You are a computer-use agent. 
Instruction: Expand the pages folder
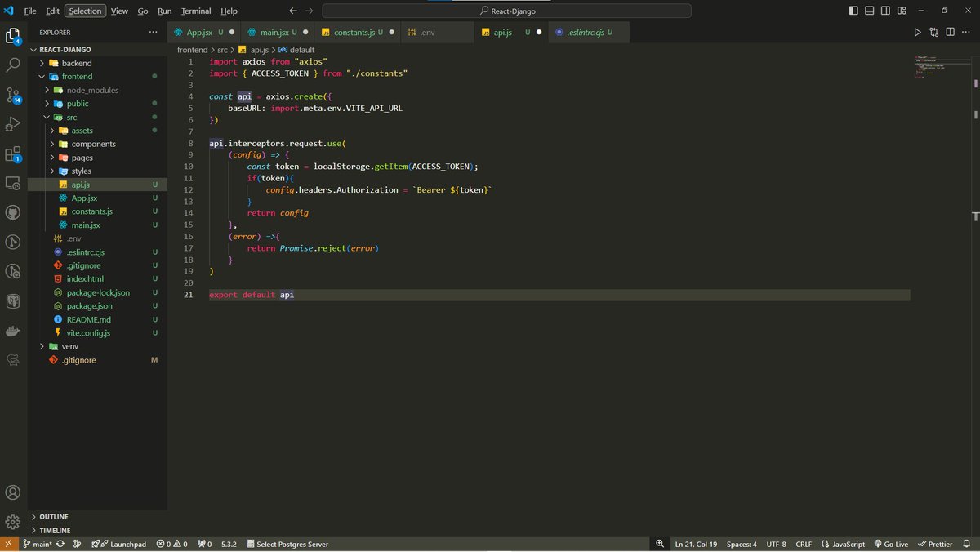(x=97, y=158)
